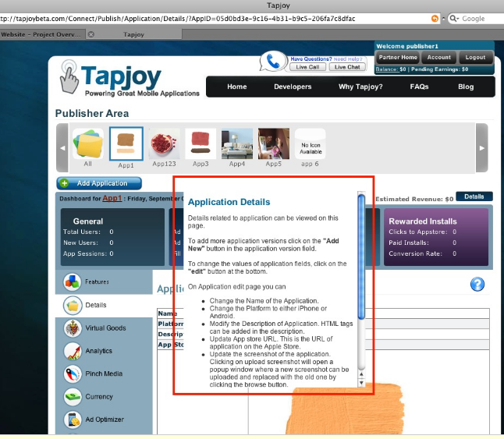Select the All apps icon
This screenshot has width=504, height=439.
[x=87, y=143]
